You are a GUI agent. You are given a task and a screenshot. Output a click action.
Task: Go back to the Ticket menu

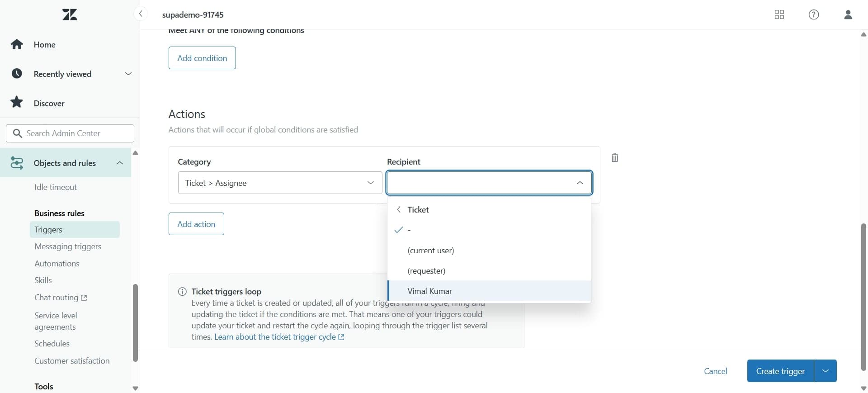tap(399, 209)
